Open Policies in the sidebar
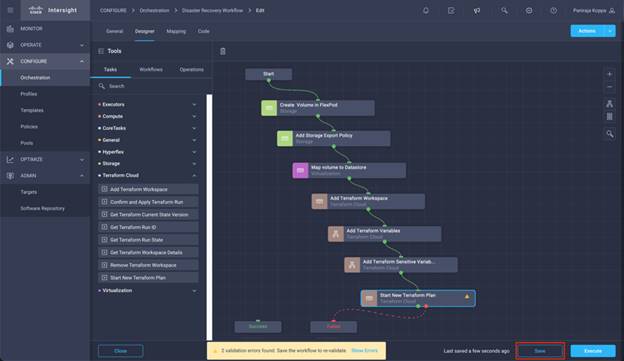 (29, 127)
